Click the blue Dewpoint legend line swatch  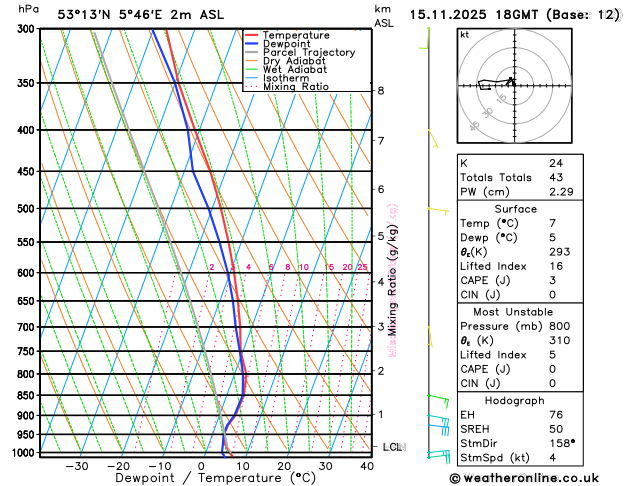click(x=252, y=44)
